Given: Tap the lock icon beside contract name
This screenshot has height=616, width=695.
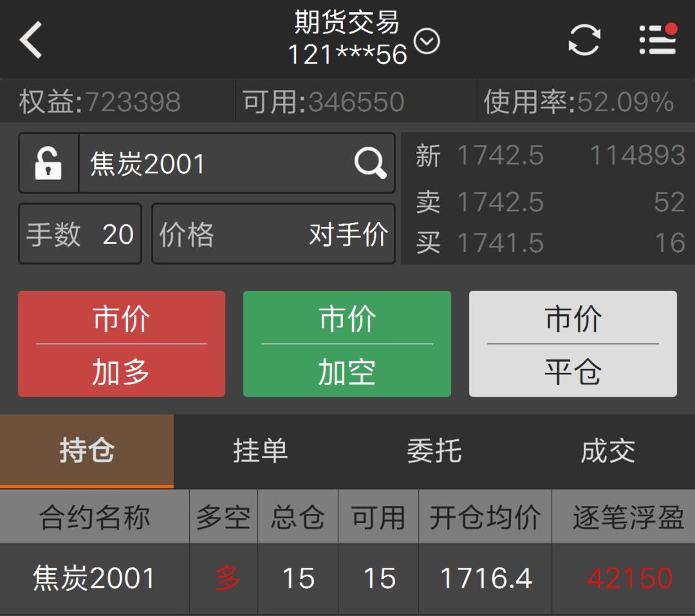Looking at the screenshot, I should click(47, 163).
